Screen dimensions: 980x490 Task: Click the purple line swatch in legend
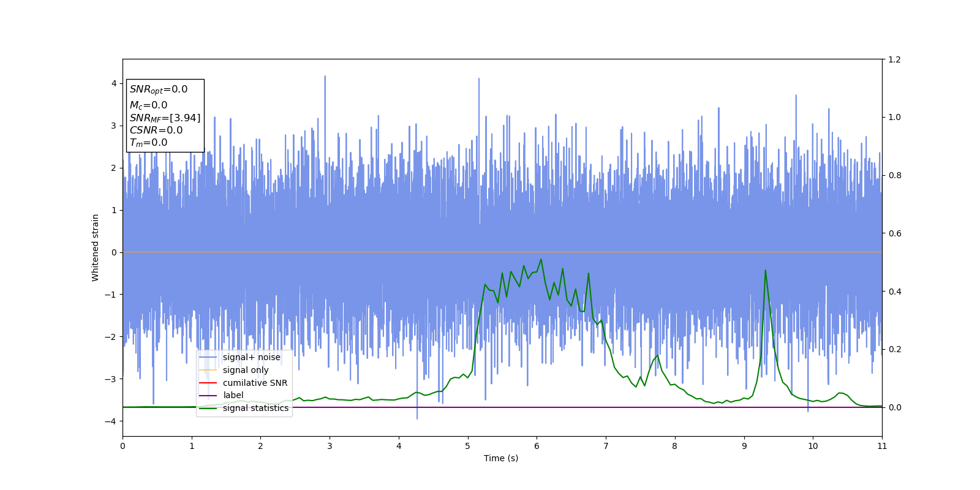tap(208, 396)
